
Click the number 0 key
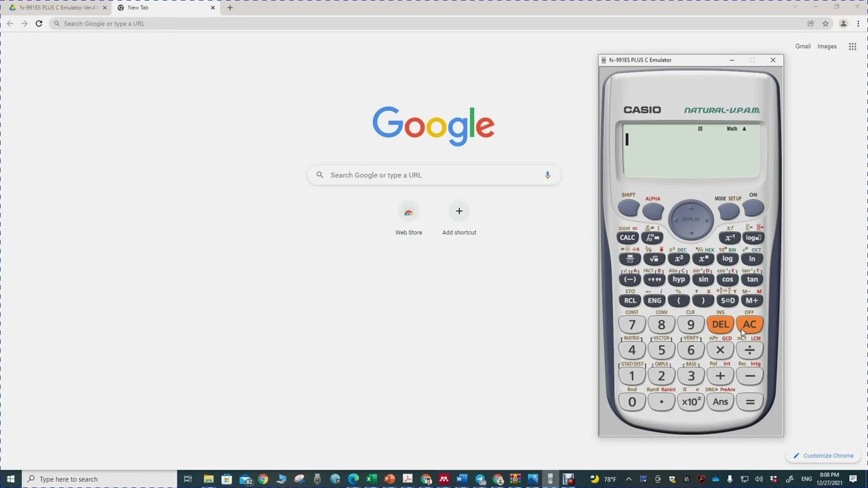coord(632,402)
